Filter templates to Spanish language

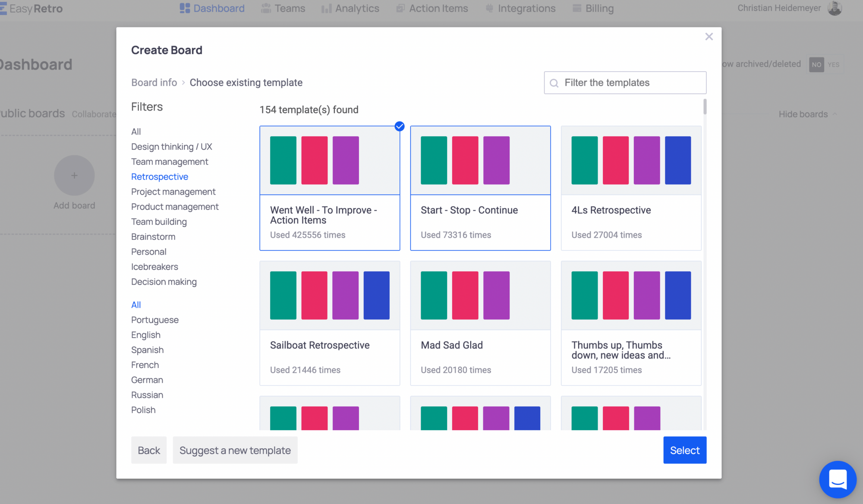(147, 350)
